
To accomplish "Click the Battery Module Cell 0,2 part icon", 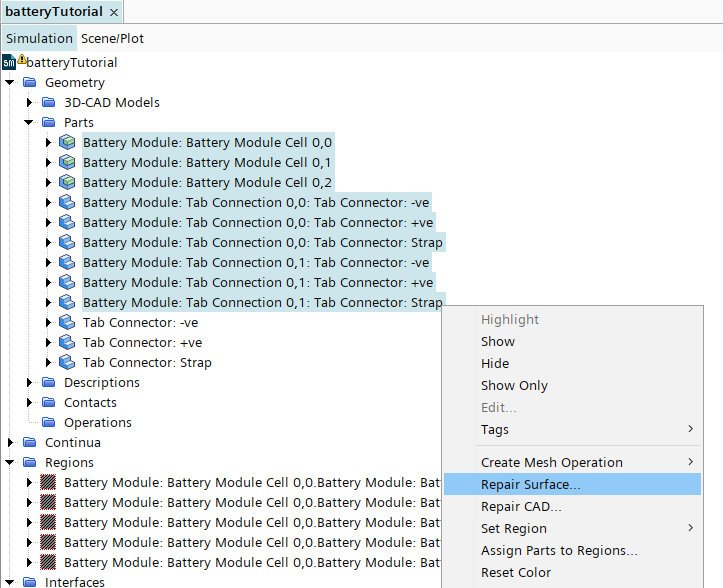I will (x=67, y=182).
